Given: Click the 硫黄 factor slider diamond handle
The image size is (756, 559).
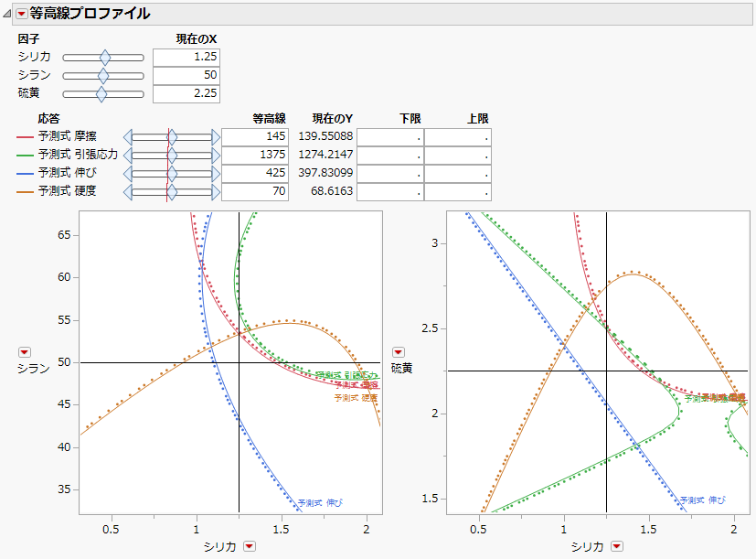Looking at the screenshot, I should click(x=101, y=94).
